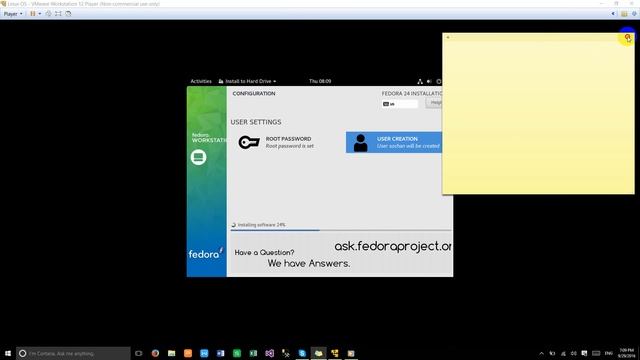The width and height of the screenshot is (640, 360).
Task: Click the Windows volume tray icon
Action: pos(574,353)
